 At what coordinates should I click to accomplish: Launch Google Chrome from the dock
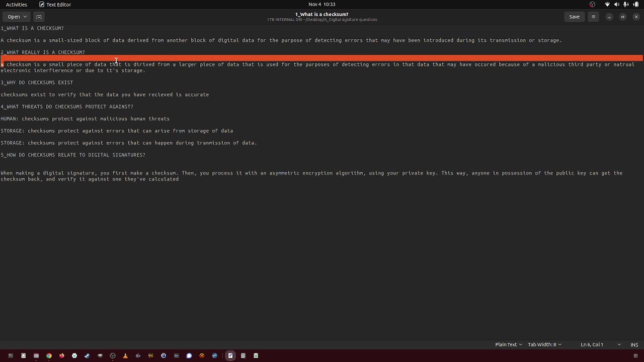pos(49,355)
